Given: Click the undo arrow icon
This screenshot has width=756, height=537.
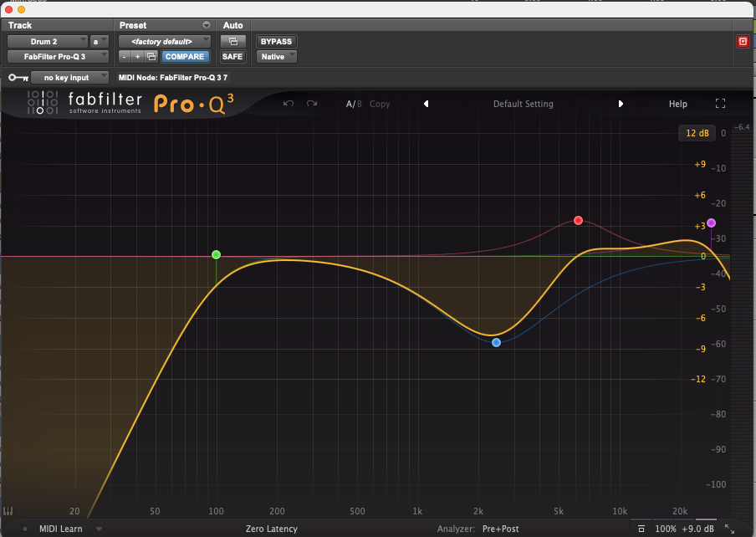Looking at the screenshot, I should tap(289, 104).
